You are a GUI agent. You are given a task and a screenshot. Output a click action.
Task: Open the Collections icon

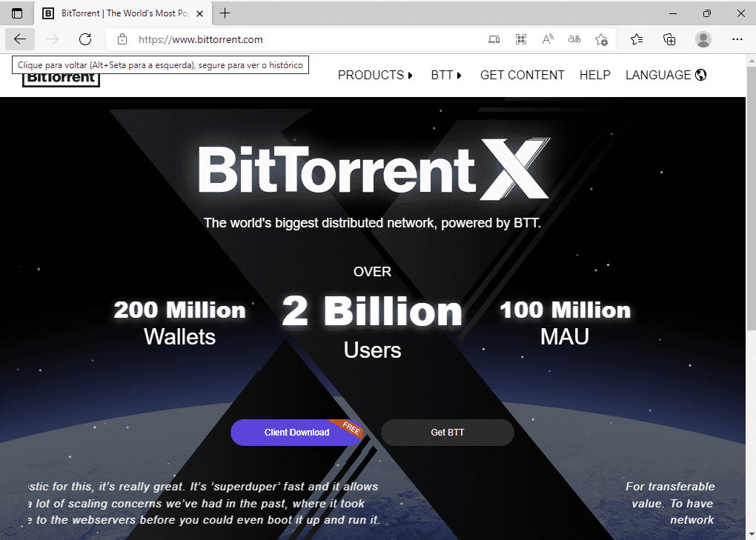[669, 39]
